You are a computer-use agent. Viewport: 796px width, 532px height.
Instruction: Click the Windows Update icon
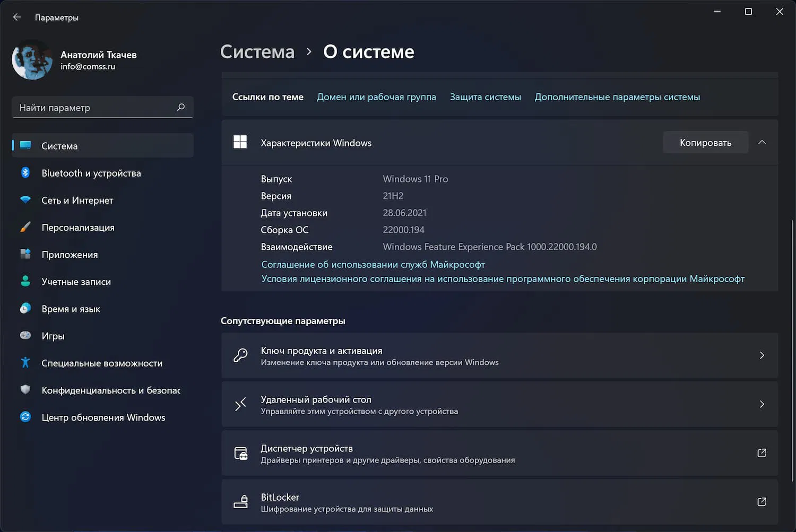coord(25,417)
